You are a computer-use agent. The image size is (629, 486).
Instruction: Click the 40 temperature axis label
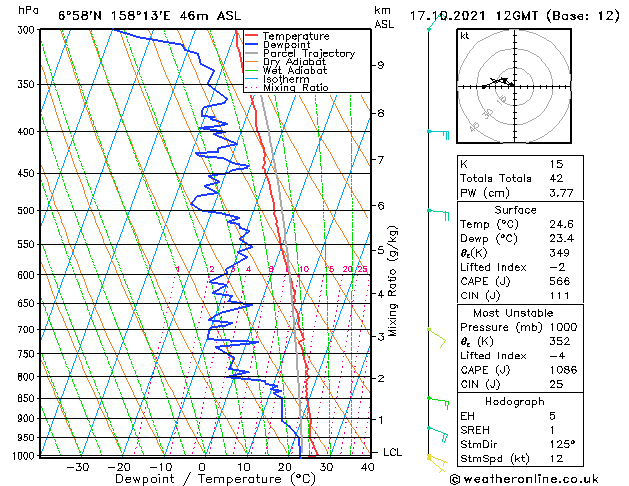pyautogui.click(x=367, y=467)
